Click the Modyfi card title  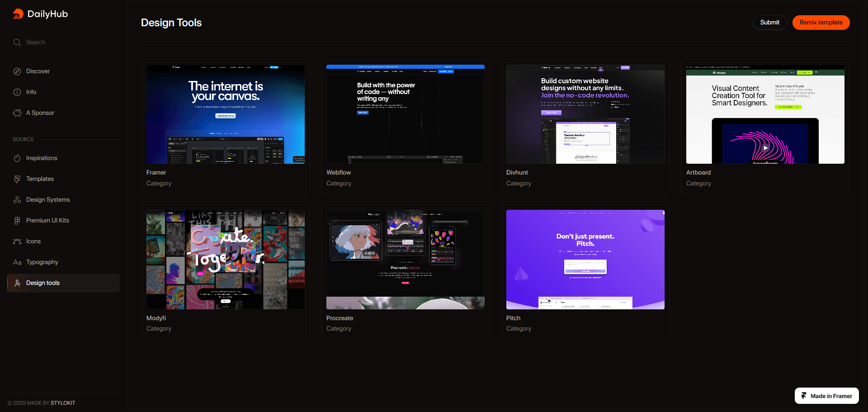[x=156, y=318]
